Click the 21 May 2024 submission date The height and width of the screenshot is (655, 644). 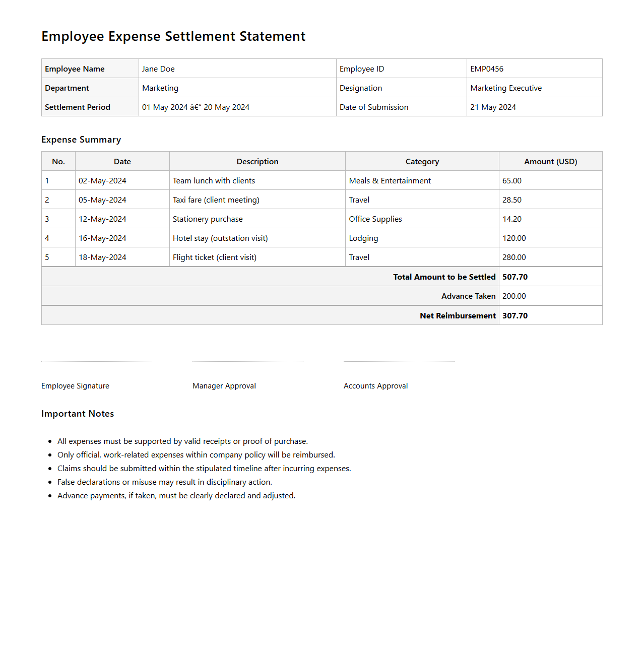(493, 107)
